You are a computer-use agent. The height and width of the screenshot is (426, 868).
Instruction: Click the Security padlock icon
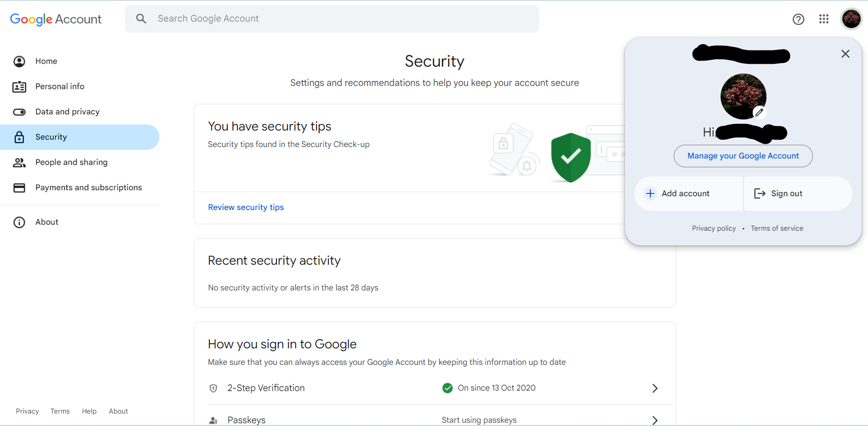19,137
